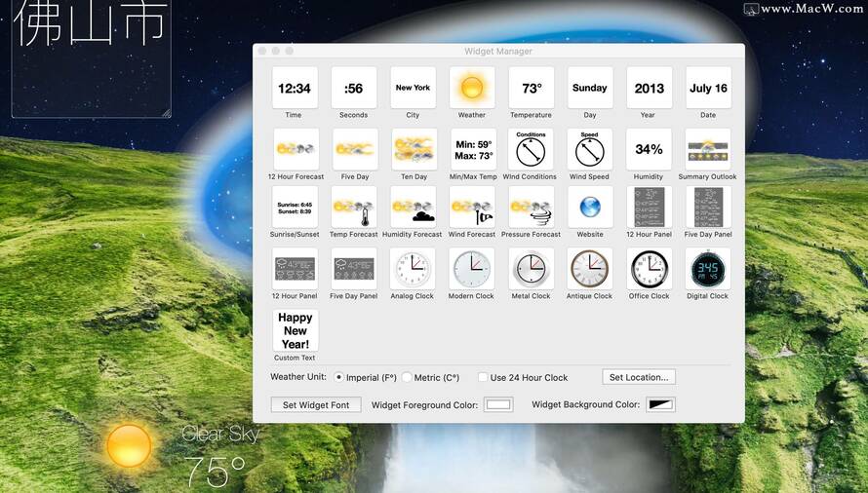868x493 pixels.
Task: Click the Summary Outlook widget
Action: click(707, 150)
